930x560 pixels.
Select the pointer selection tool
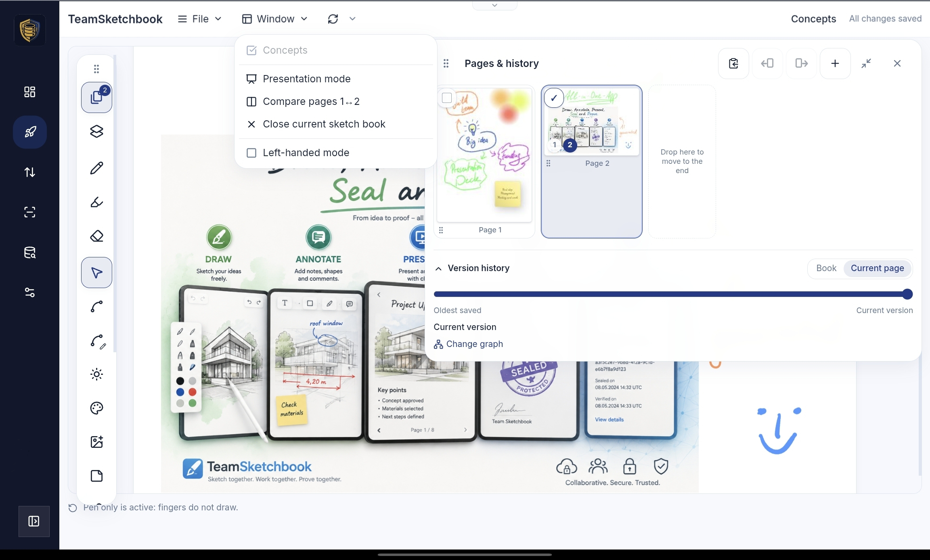pos(96,272)
